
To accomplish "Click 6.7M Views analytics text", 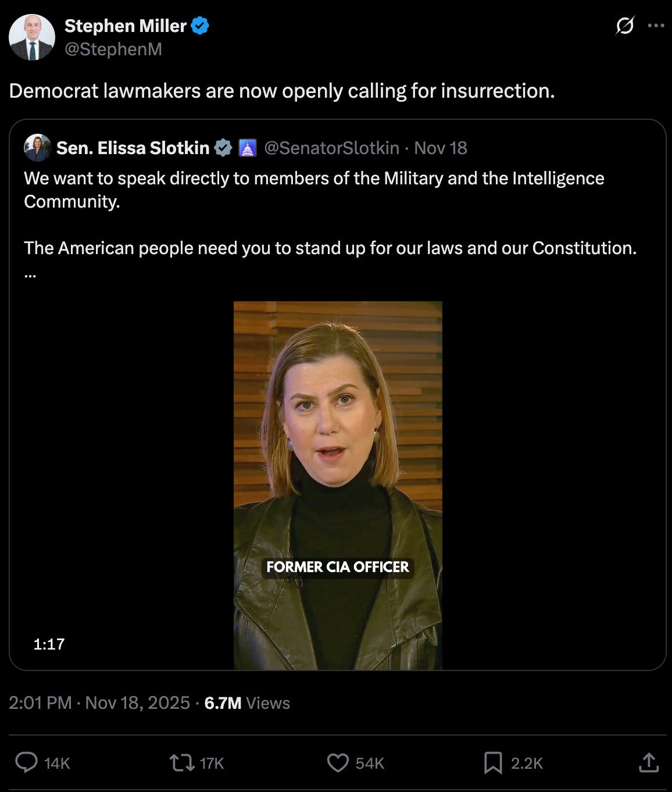I will tap(246, 703).
